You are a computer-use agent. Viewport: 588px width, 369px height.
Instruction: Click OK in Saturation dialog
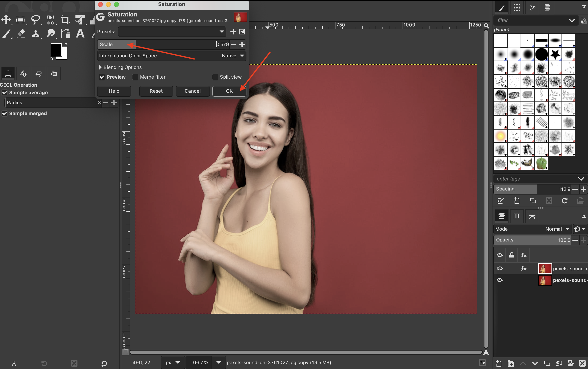tap(229, 91)
